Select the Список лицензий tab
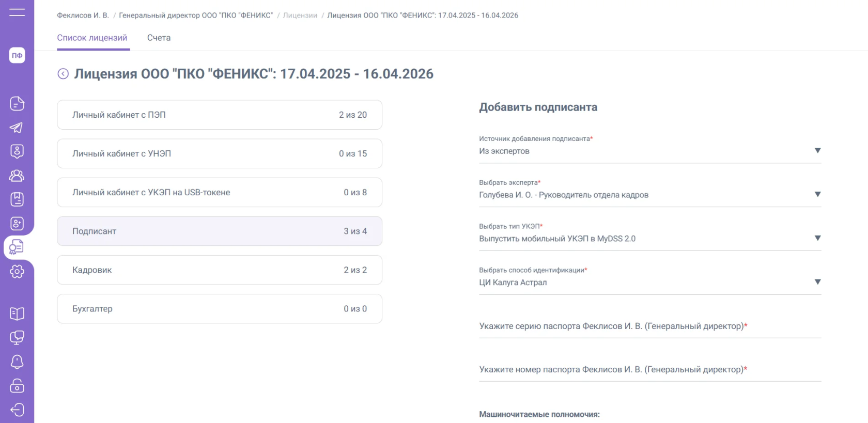This screenshot has width=868, height=423. (x=92, y=38)
